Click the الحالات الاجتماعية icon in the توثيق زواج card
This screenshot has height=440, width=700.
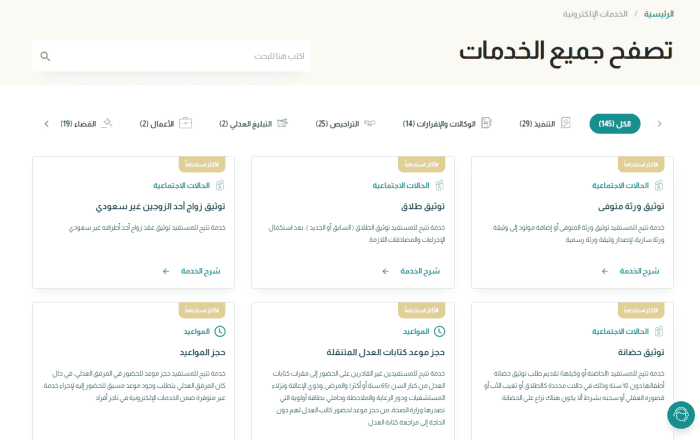(x=220, y=185)
